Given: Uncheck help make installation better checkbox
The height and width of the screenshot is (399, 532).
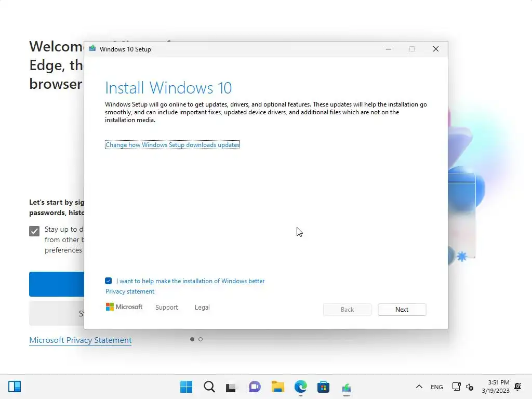Looking at the screenshot, I should 108,281.
